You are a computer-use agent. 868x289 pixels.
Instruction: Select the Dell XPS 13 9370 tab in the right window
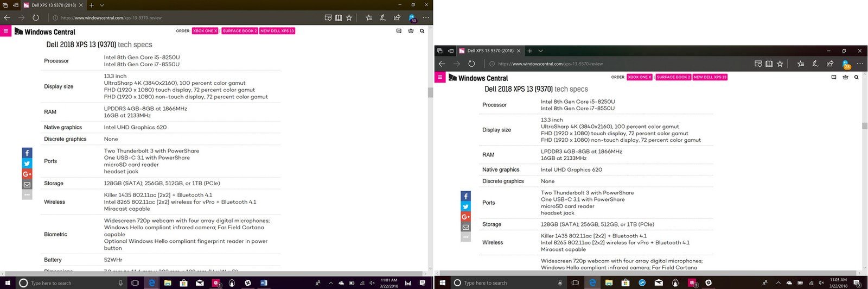[489, 51]
